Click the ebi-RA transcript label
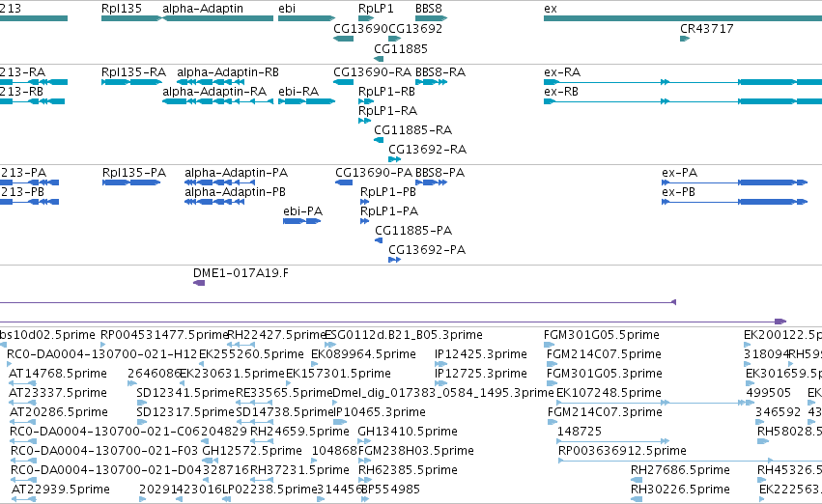822x504 pixels. (x=298, y=92)
